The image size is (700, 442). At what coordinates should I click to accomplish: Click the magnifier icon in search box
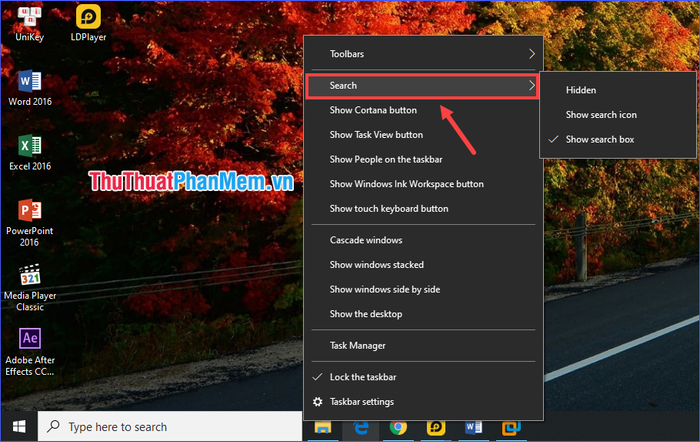pyautogui.click(x=54, y=426)
